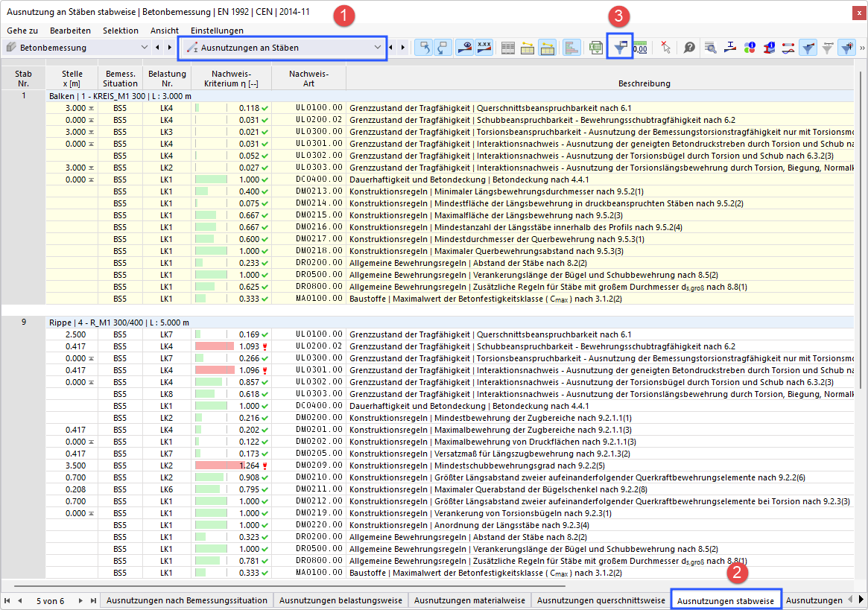Screen dimensions: 868x610
Task: Toggle the x.xx result values icon
Action: [x=484, y=48]
